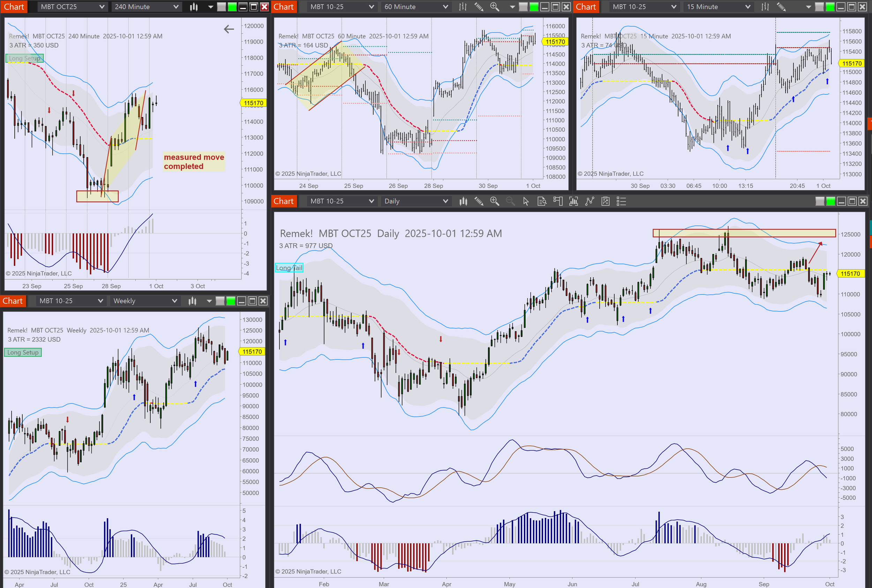Open the 15 Minute interval dropdown
Viewport: 872px width, 588px height.
tap(718, 7)
